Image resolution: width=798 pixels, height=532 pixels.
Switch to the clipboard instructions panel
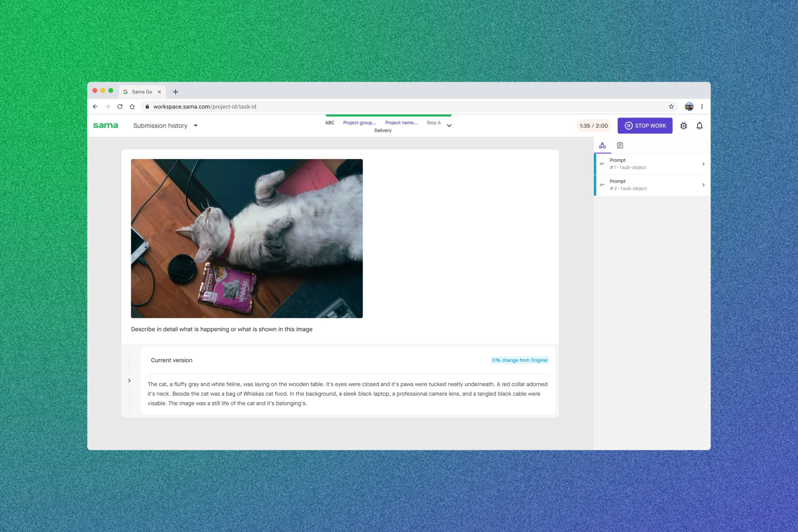tap(620, 145)
